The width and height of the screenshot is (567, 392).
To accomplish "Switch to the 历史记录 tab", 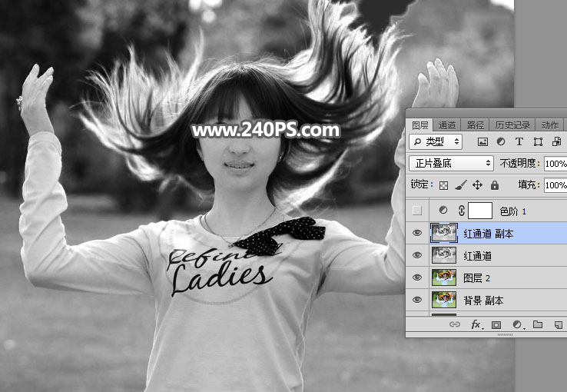I will coord(512,125).
